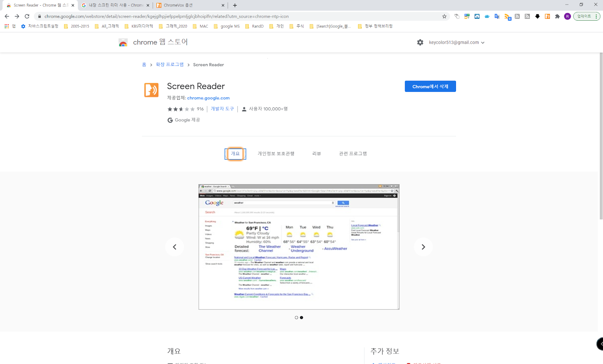Image resolution: width=603 pixels, height=364 pixels.
Task: Click the first gray RSS extension icon
Action: [x=517, y=16]
